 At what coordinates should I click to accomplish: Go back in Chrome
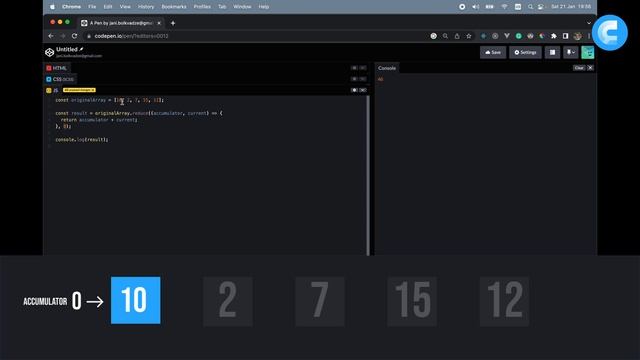51,36
